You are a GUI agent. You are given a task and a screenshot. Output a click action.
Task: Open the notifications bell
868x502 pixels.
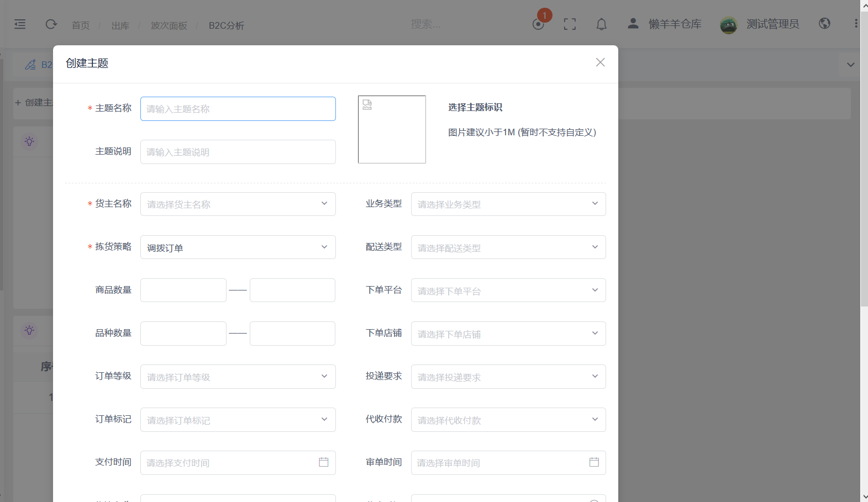pos(602,24)
